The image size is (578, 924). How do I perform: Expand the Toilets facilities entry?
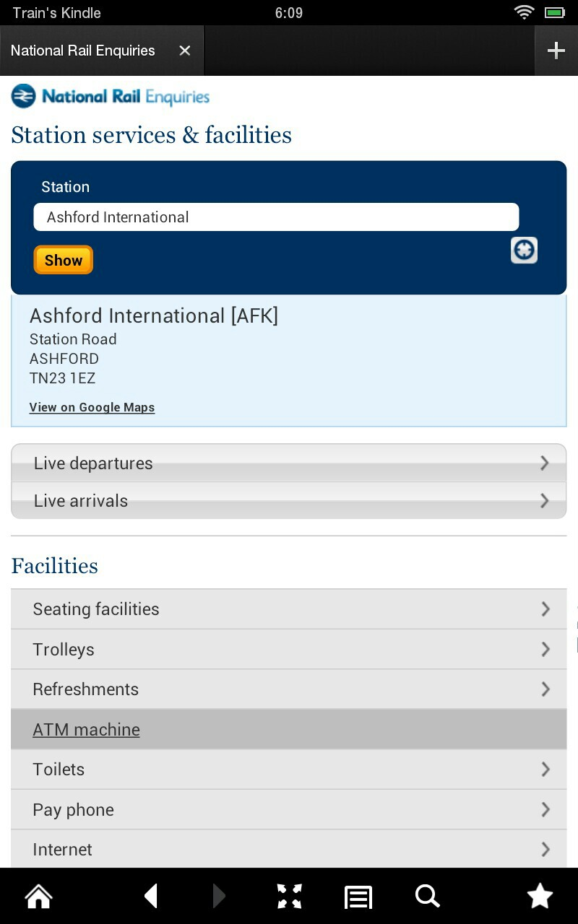289,769
